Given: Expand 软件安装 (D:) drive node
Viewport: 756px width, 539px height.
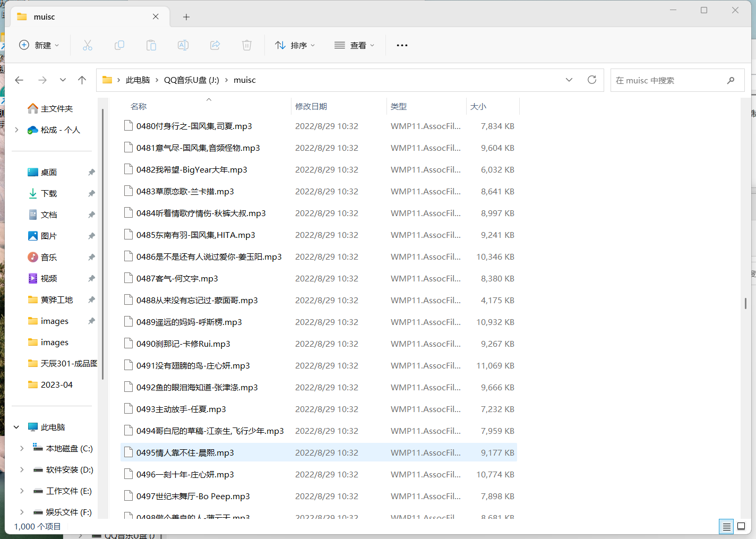Looking at the screenshot, I should click(x=22, y=469).
